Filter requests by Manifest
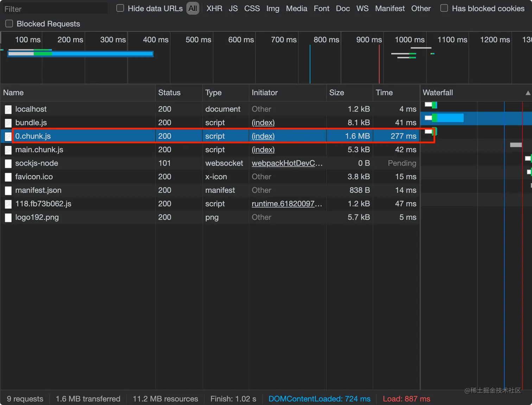The height and width of the screenshot is (405, 532). 390,8
